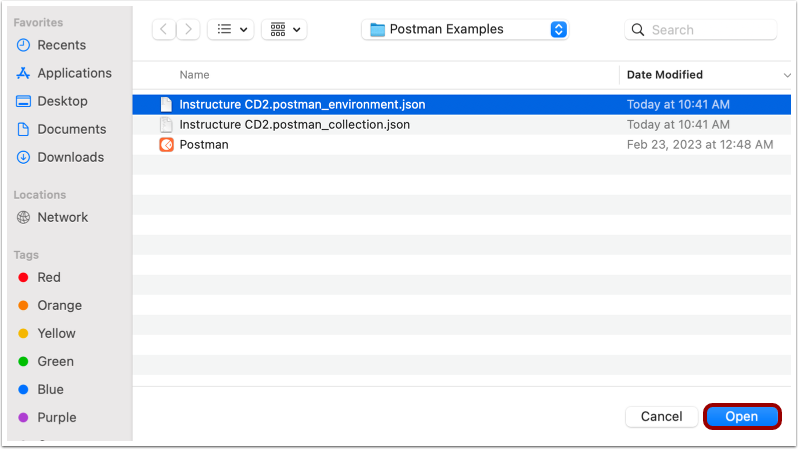Screen dimensions: 798x449
Task: Click the Today at 10:41 AM date of collection file
Action: click(x=678, y=125)
